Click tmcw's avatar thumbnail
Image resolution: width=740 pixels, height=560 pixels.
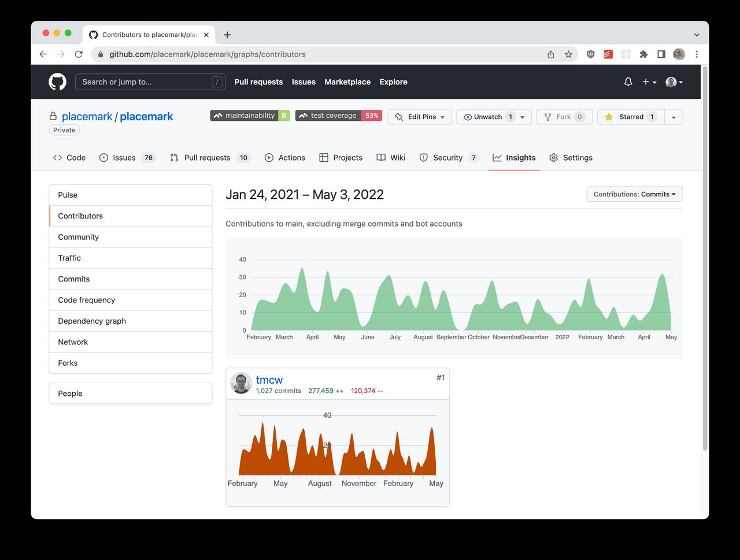pos(240,383)
